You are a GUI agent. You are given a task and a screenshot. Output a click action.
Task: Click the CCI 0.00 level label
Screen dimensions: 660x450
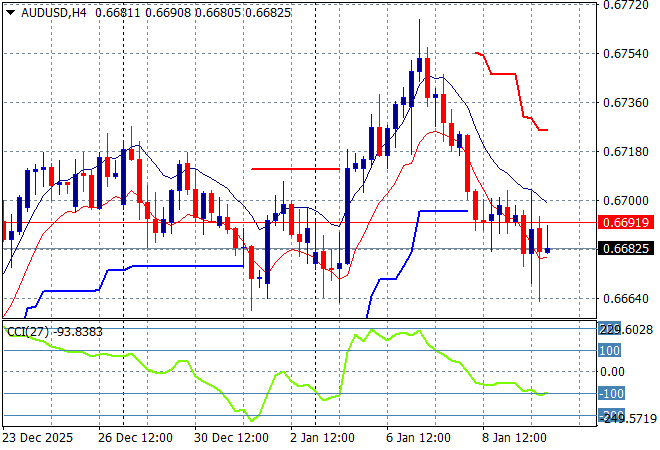612,372
